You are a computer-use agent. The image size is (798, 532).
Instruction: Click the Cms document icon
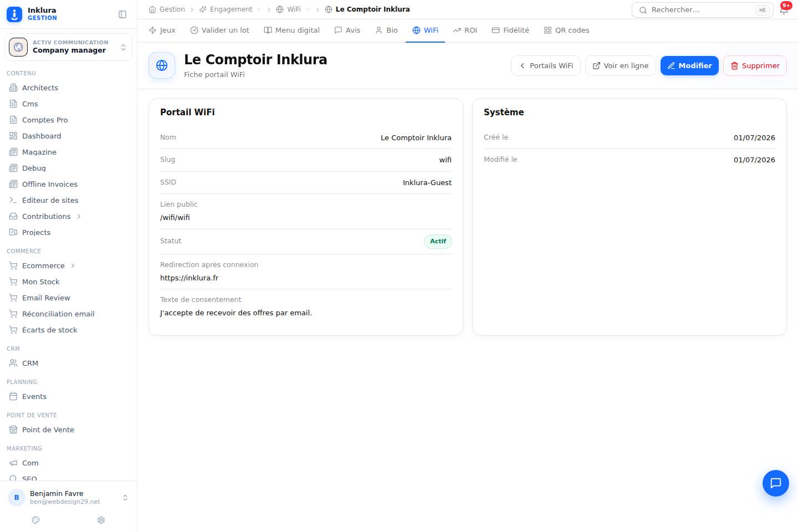(x=13, y=104)
